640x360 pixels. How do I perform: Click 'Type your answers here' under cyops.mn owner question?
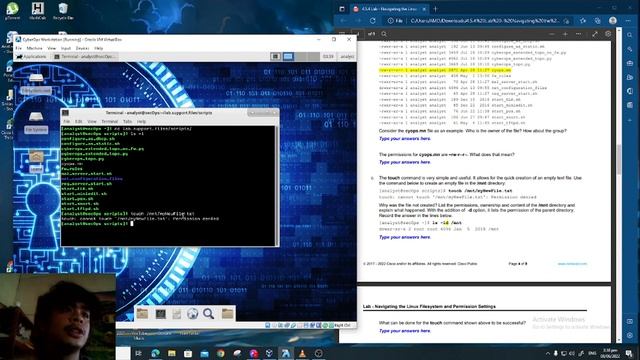click(x=404, y=139)
